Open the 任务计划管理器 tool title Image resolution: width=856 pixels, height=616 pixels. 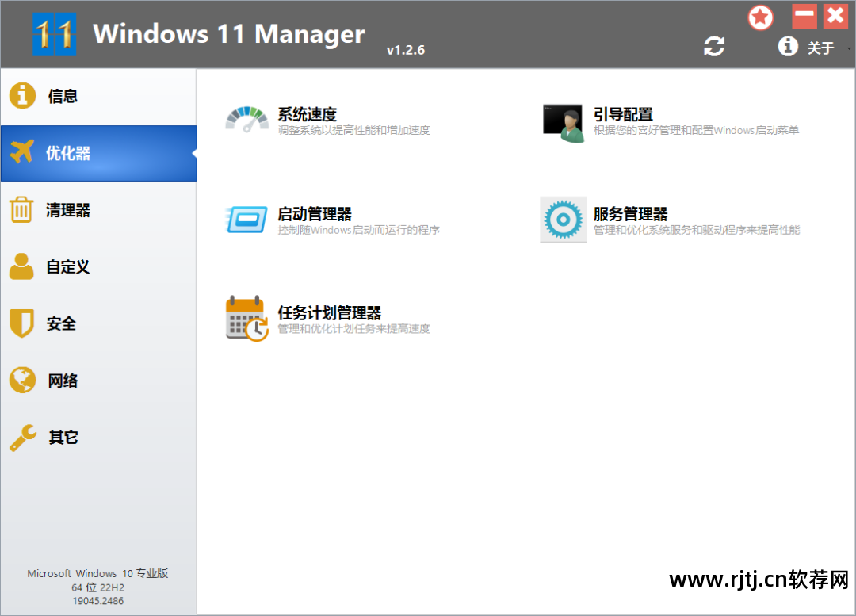click(x=329, y=313)
